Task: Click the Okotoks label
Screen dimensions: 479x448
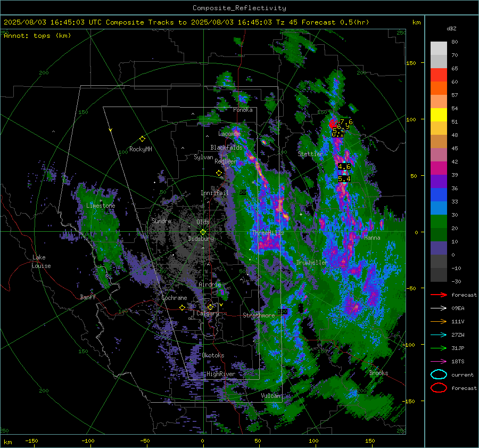Action: 213,355
